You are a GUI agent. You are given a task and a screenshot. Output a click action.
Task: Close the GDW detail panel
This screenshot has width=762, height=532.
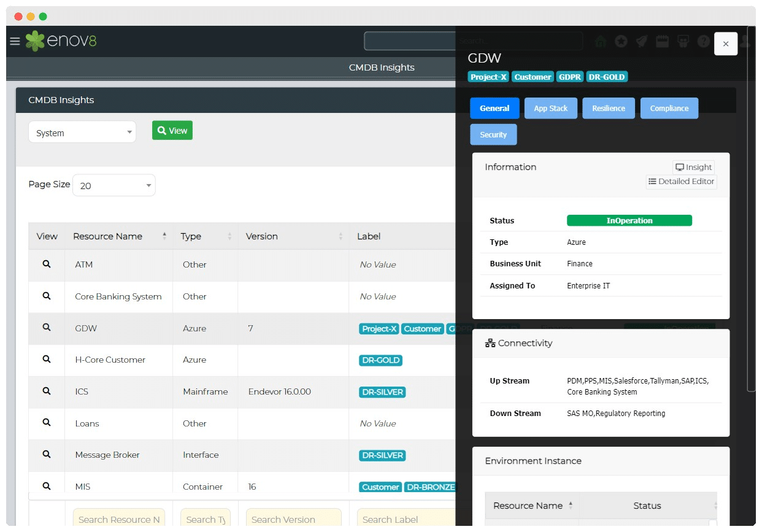click(x=726, y=44)
